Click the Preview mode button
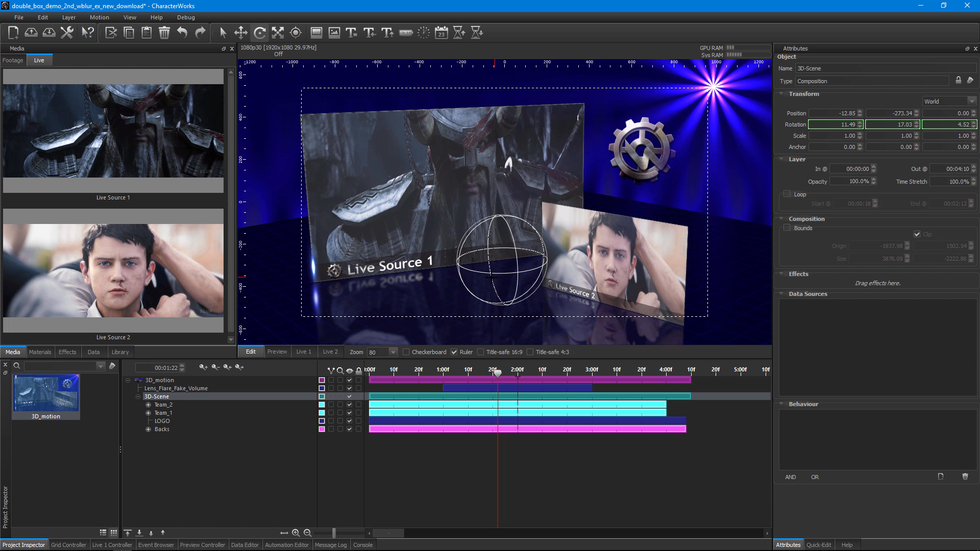The width and height of the screenshot is (980, 551). click(277, 352)
